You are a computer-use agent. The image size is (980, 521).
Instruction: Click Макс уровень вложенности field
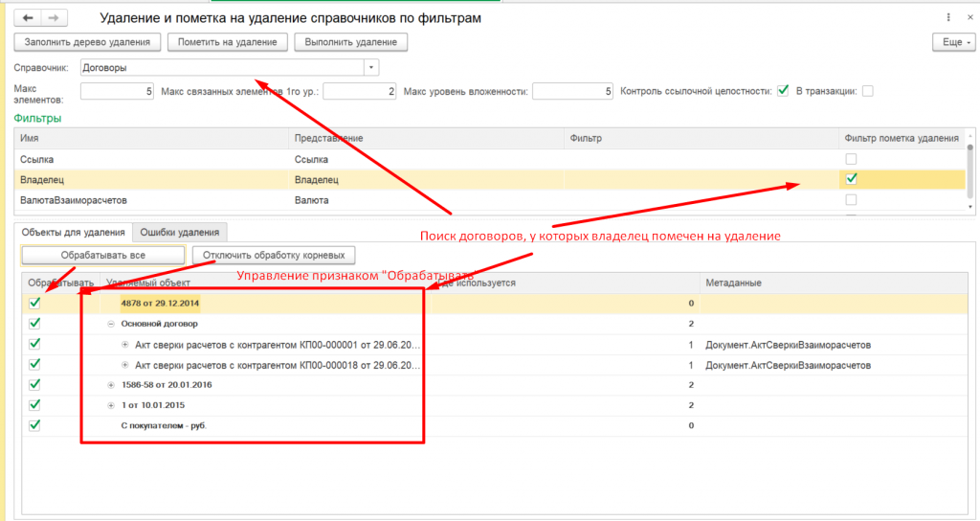pyautogui.click(x=572, y=91)
